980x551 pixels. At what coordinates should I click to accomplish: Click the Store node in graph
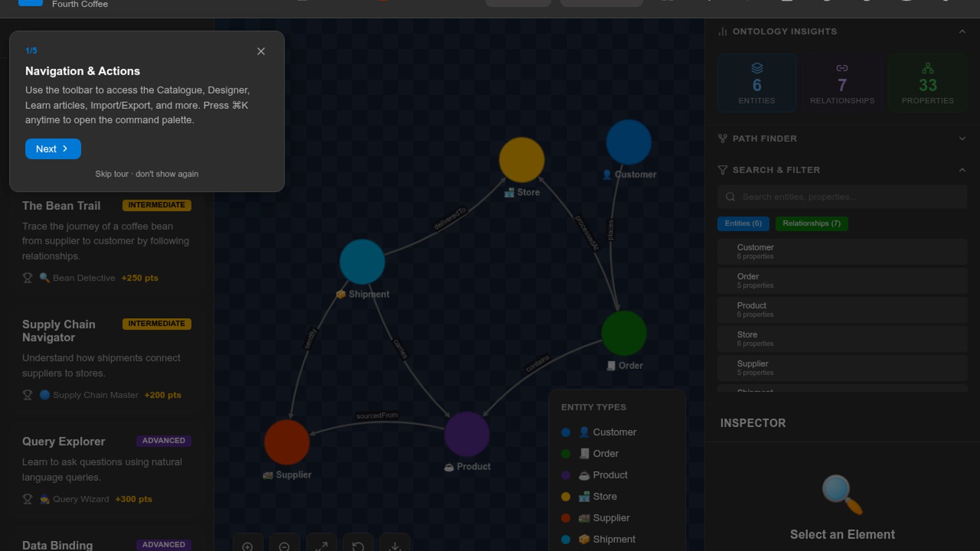click(x=522, y=160)
